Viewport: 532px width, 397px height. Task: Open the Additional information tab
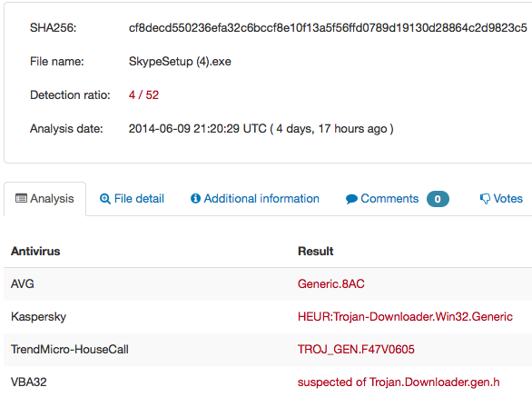point(255,199)
